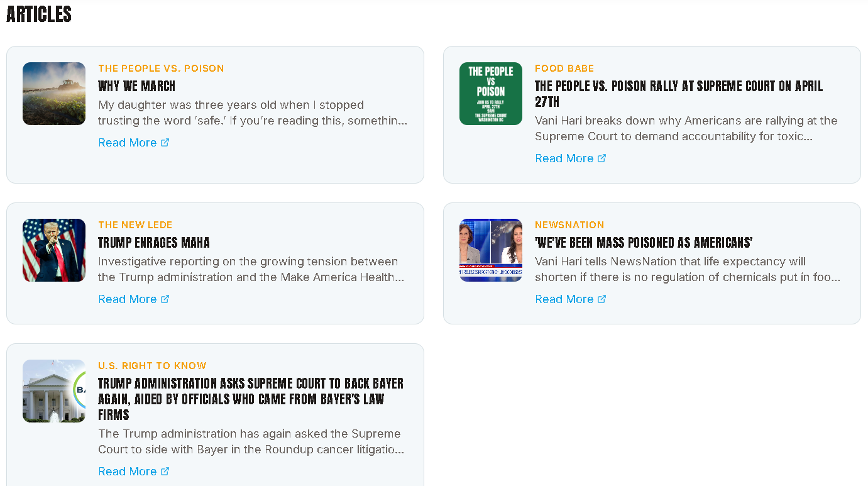Click external-link icon on NewsNation card

click(602, 299)
